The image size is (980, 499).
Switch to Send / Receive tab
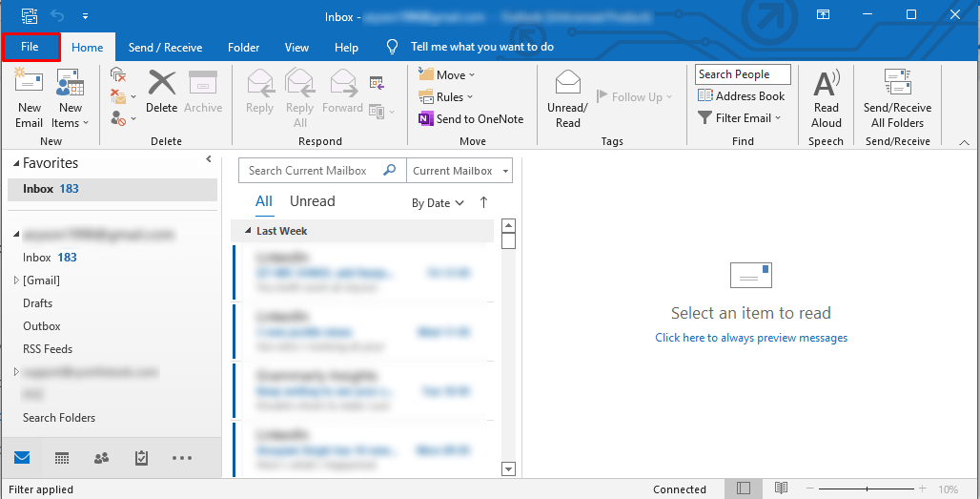165,48
